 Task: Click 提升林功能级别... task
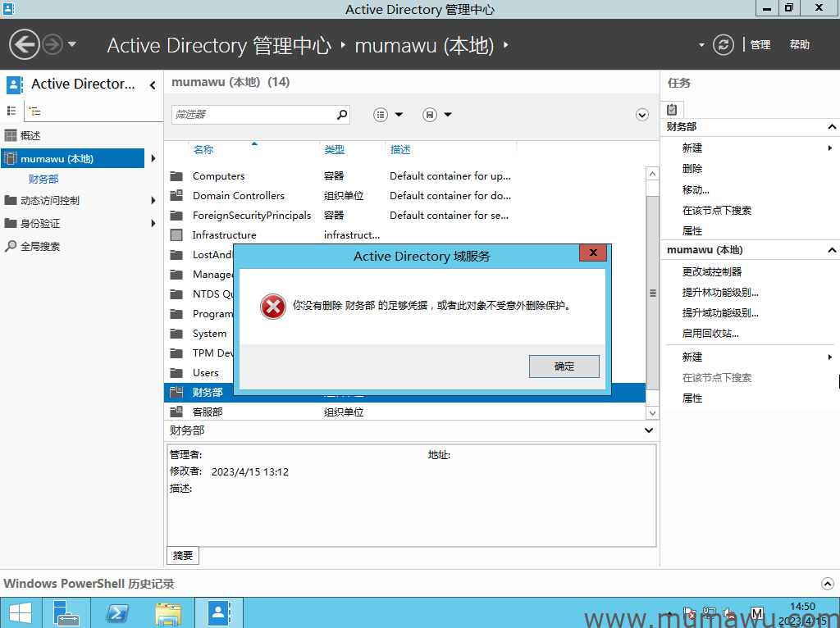[720, 293]
